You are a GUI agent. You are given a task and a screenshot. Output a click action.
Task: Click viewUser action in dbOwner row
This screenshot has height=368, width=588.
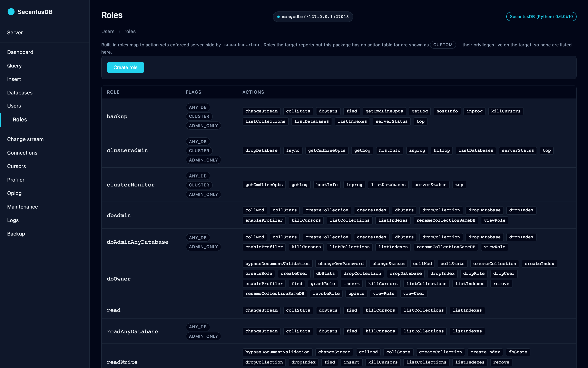pyautogui.click(x=414, y=294)
